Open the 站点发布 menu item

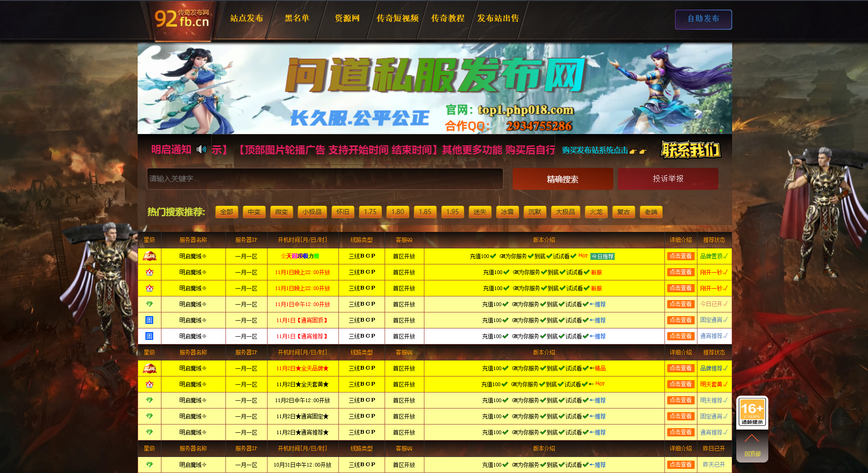pyautogui.click(x=246, y=18)
